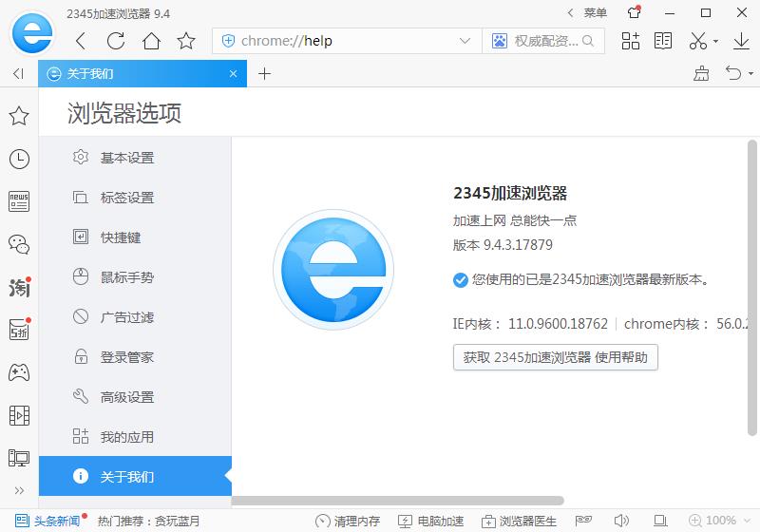Open the 菜单 menu

pyautogui.click(x=587, y=12)
